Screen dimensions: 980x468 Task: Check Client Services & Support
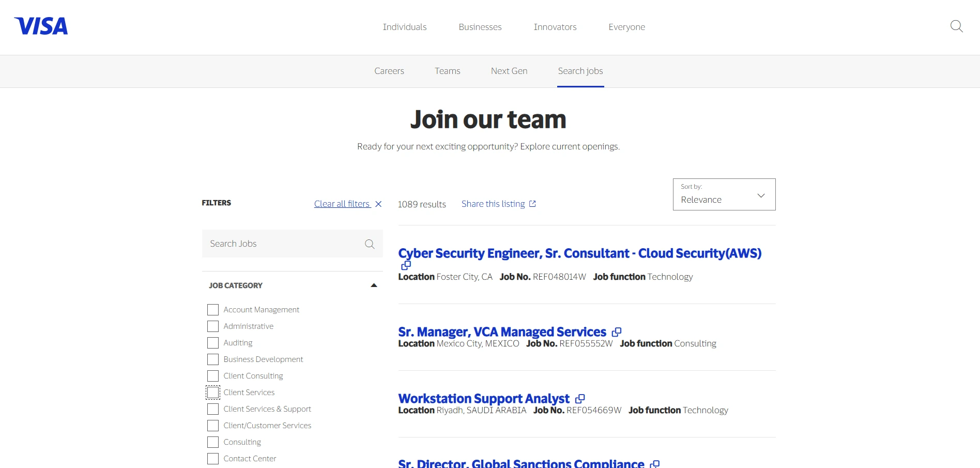click(x=213, y=409)
